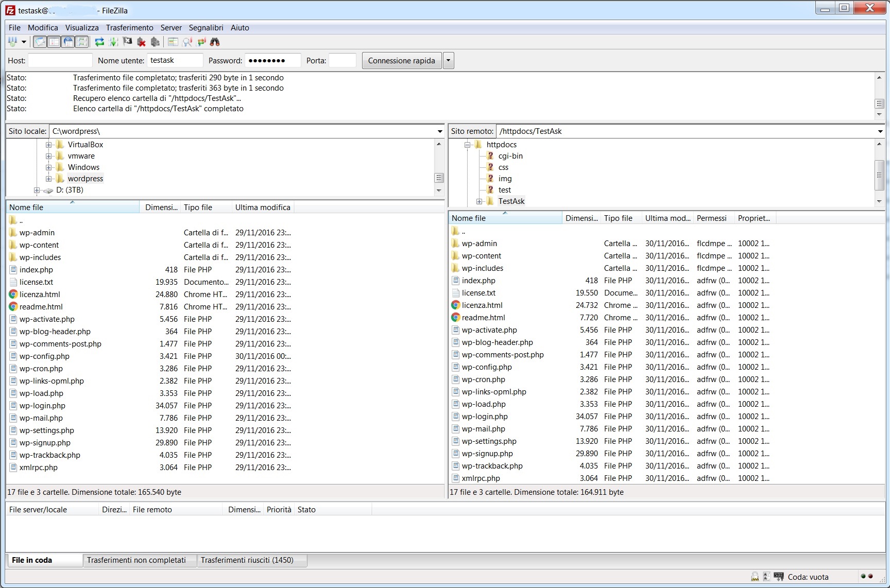Open the Site Manager icon

(x=12, y=42)
